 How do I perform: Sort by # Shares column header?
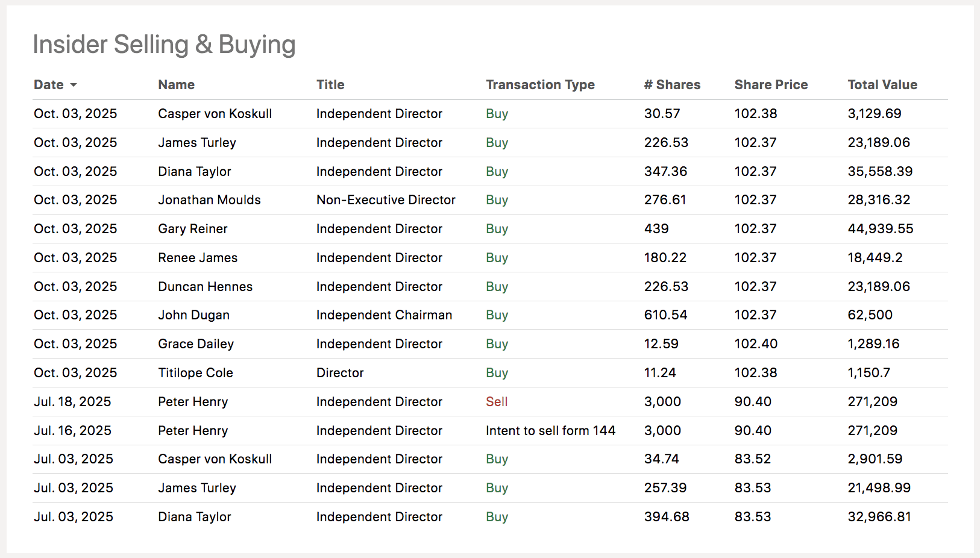coord(672,85)
